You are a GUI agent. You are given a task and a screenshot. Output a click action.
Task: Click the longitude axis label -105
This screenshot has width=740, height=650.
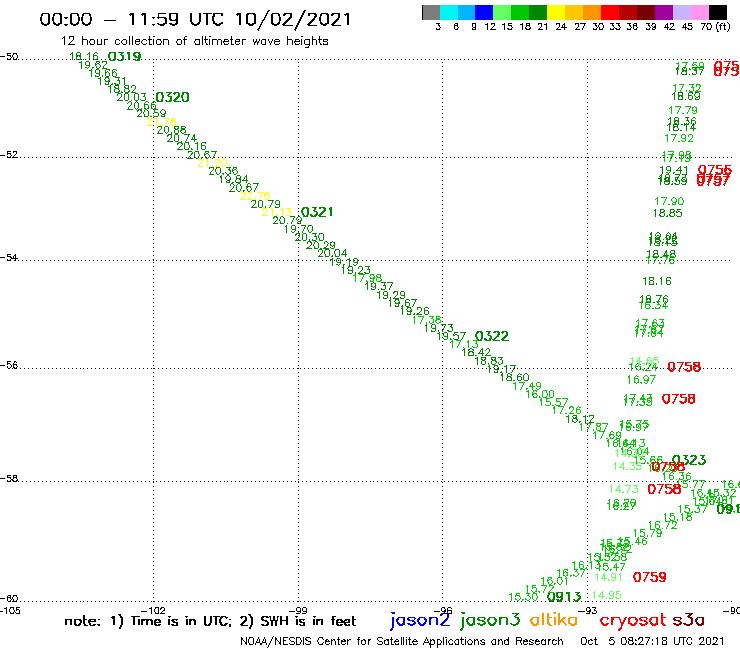(10, 611)
